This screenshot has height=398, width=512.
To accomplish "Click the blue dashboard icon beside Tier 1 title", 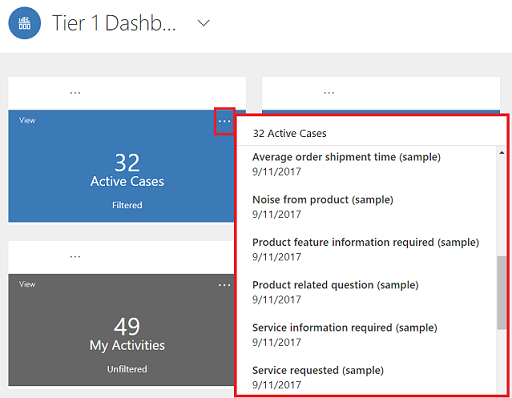I will pyautogui.click(x=25, y=23).
